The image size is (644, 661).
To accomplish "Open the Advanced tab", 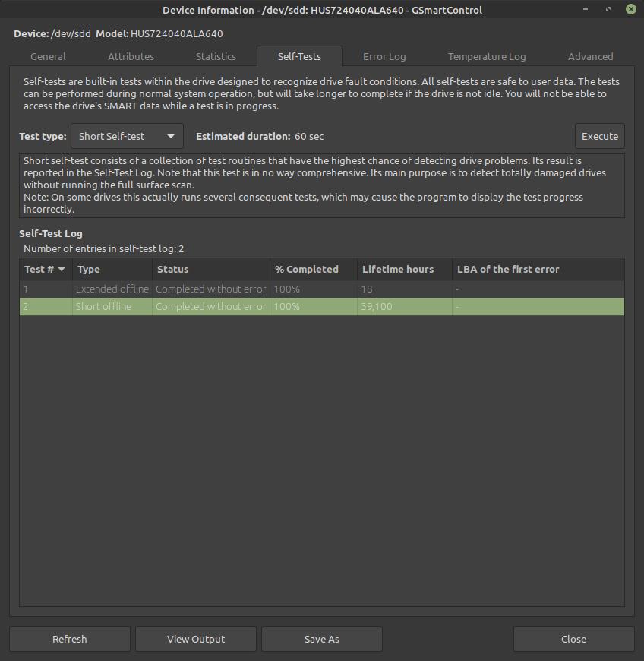I will (591, 56).
